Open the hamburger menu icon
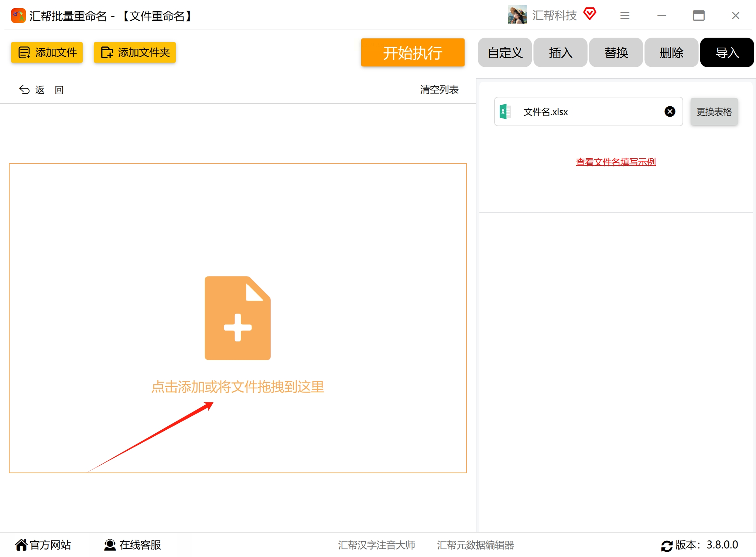This screenshot has height=557, width=756. [x=625, y=16]
